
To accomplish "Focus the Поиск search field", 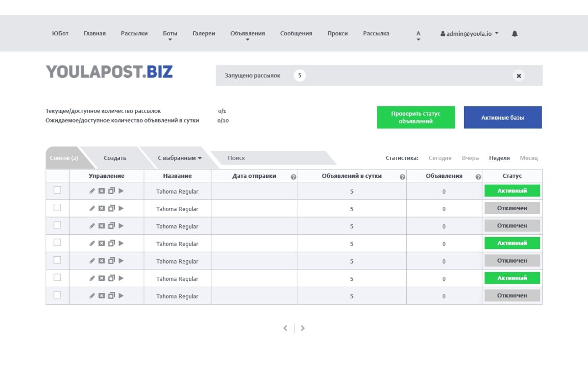I will (274, 158).
